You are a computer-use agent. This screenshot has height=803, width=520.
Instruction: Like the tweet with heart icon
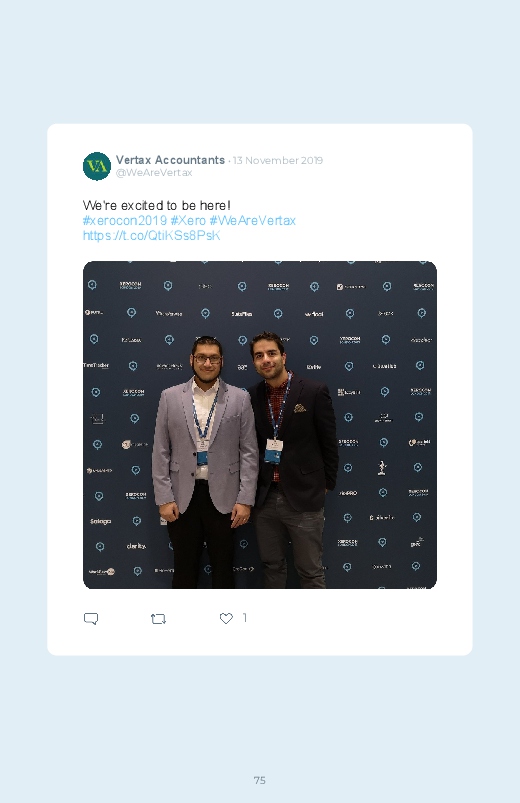(226, 618)
